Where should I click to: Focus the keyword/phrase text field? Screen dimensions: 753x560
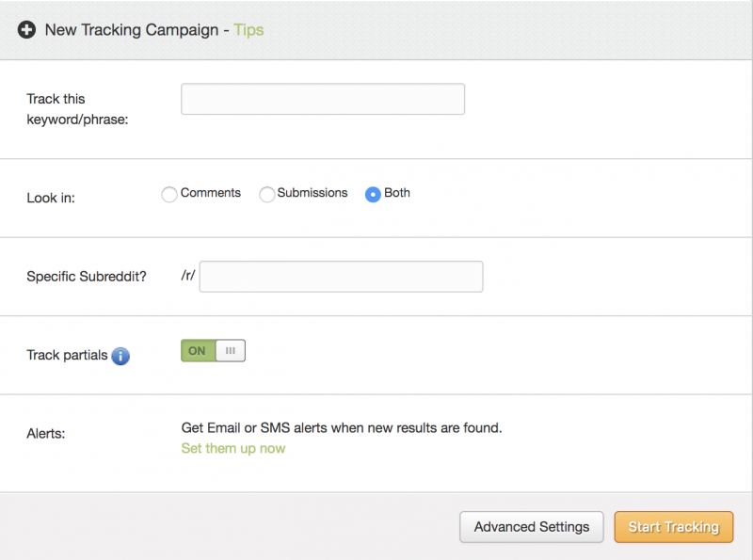click(323, 100)
